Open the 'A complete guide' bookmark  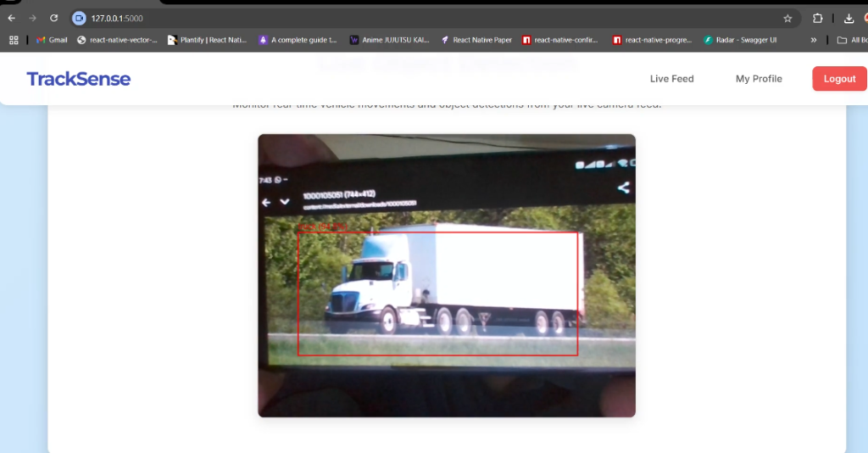tap(298, 40)
